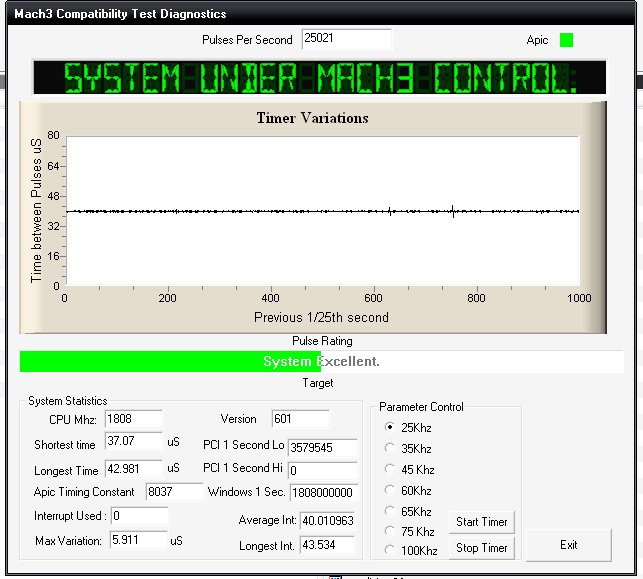643x579 pixels.
Task: Click the green Apic indicator light
Action: point(566,40)
